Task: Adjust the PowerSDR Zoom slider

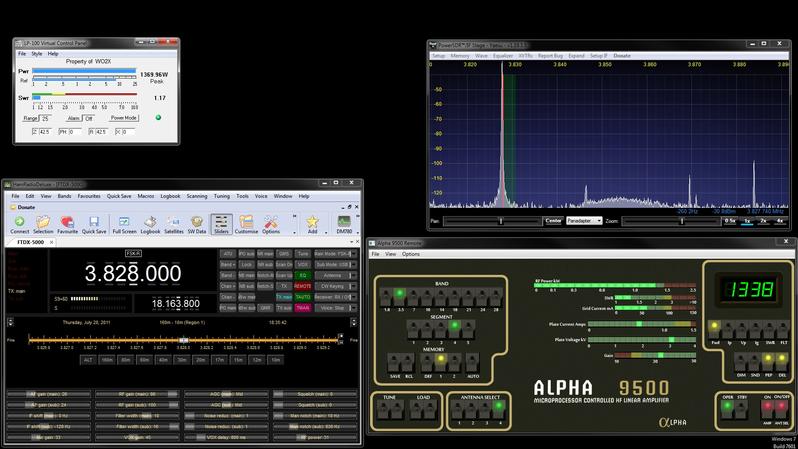Action: pyautogui.click(x=671, y=221)
